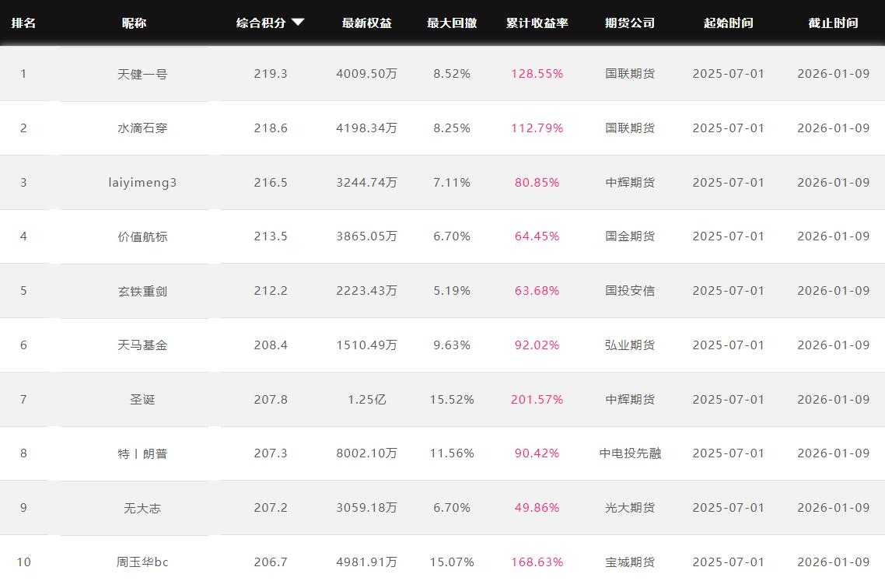Select 天马基金 nickname in row 6
This screenshot has width=885, height=588.
pyautogui.click(x=142, y=345)
